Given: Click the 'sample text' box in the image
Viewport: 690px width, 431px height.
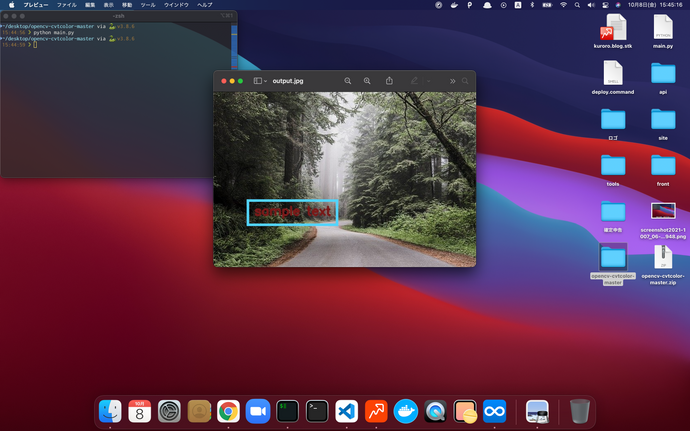Looking at the screenshot, I should coord(293,212).
